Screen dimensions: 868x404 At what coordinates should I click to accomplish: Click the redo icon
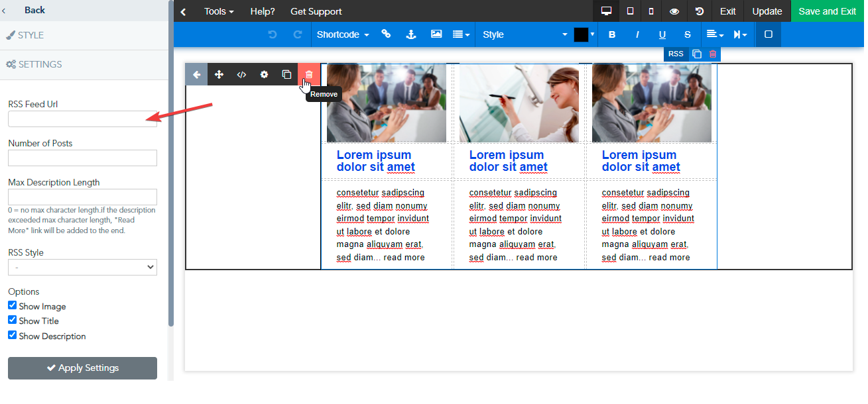coord(298,34)
